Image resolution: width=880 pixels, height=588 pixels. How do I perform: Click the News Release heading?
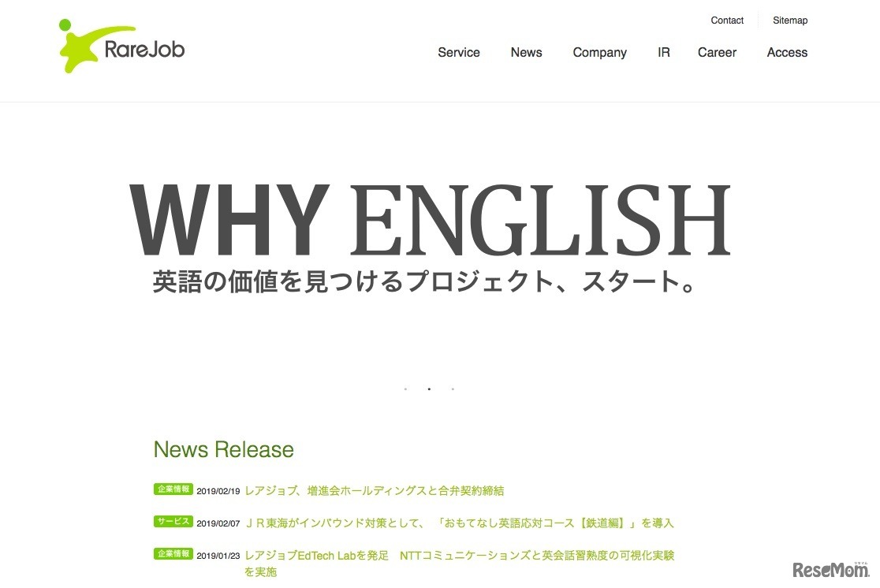223,449
